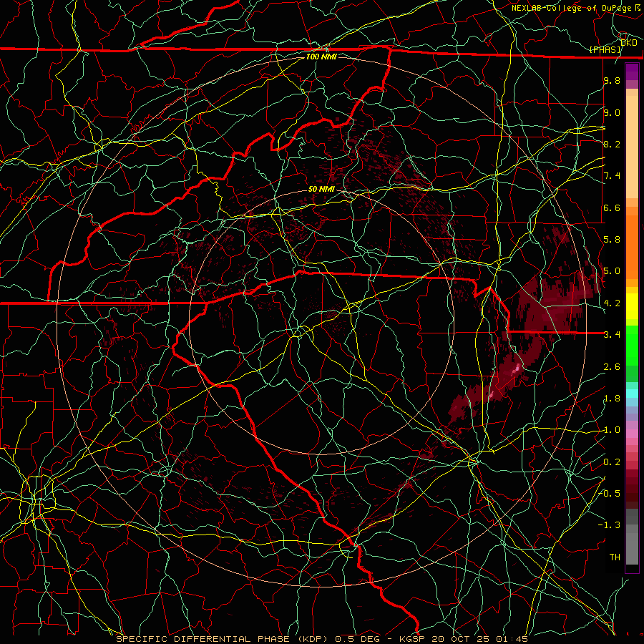Click the "TH" threshold label on the scale
Image resolution: width=644 pixels, height=644 pixels.
pyautogui.click(x=615, y=557)
